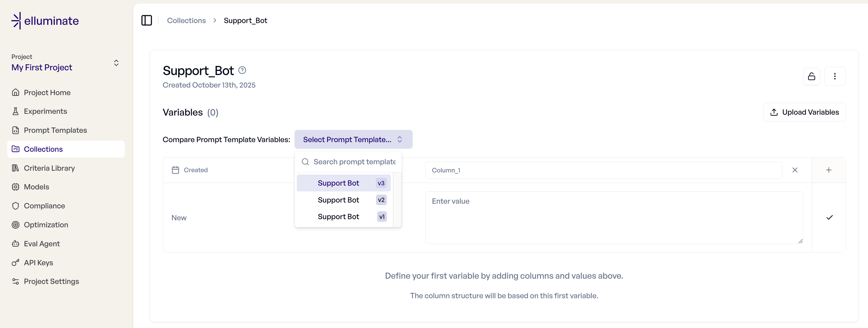This screenshot has width=868, height=328.
Task: Navigate to Eval Agent page
Action: pos(42,244)
